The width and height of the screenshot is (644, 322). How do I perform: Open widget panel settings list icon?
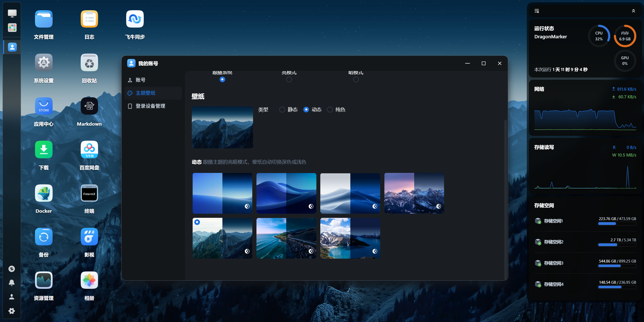coord(537,11)
